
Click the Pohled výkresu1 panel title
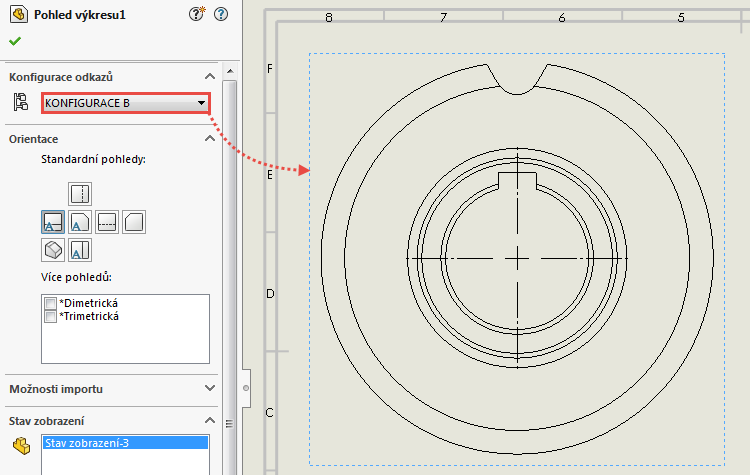pos(80,15)
